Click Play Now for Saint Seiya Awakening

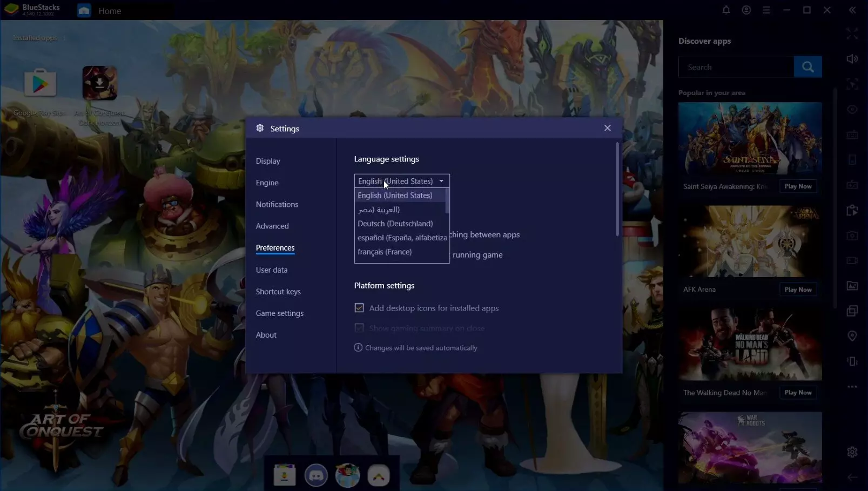point(798,186)
